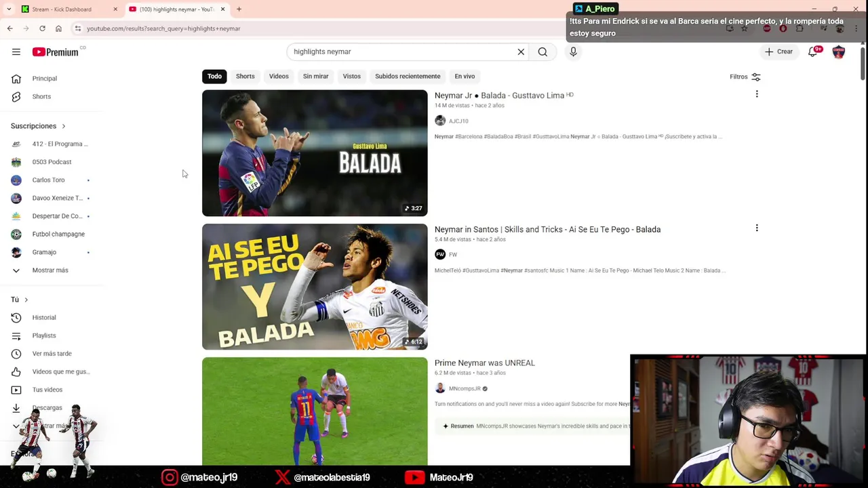Start voice search with microphone
This screenshot has height=488, width=868.
(x=573, y=52)
